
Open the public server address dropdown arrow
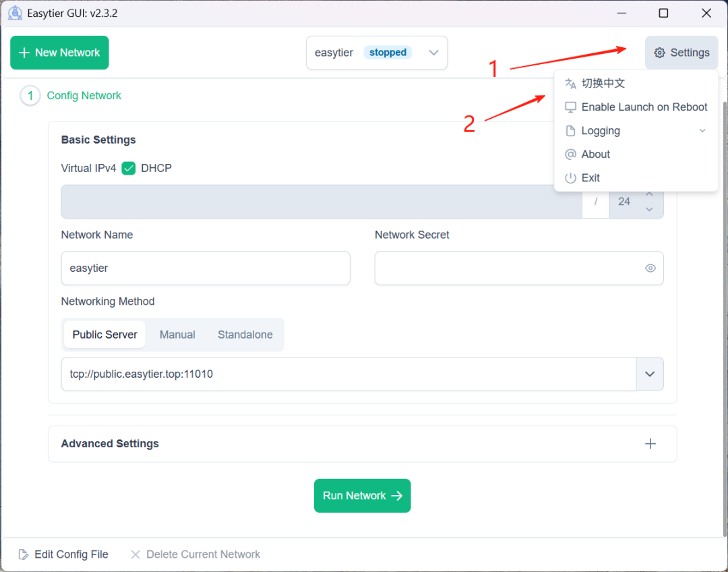click(x=650, y=374)
